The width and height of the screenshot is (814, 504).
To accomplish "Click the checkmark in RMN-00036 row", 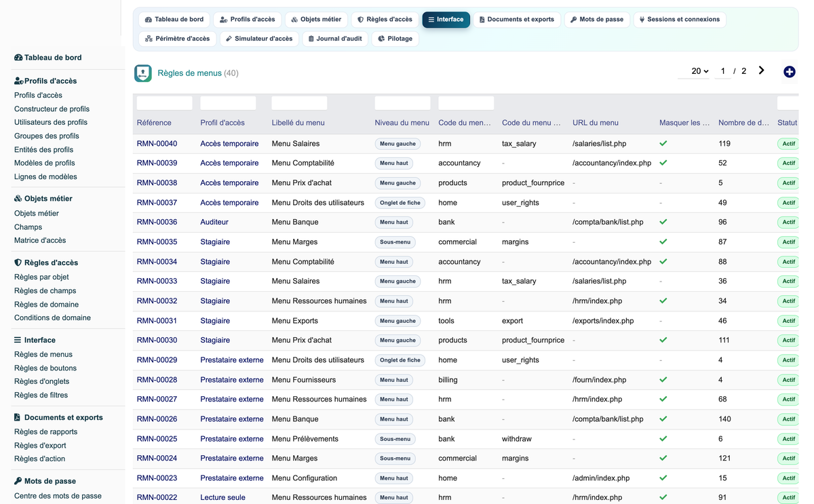I will [663, 222].
